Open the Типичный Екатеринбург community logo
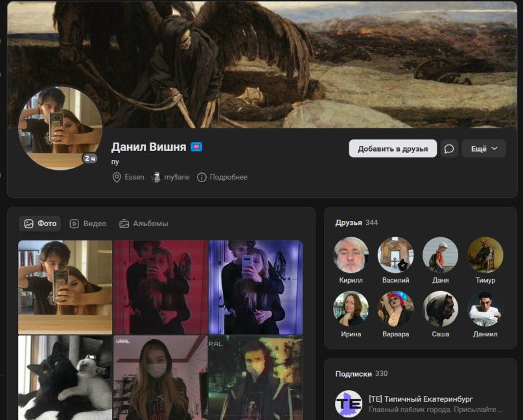 coord(349,404)
